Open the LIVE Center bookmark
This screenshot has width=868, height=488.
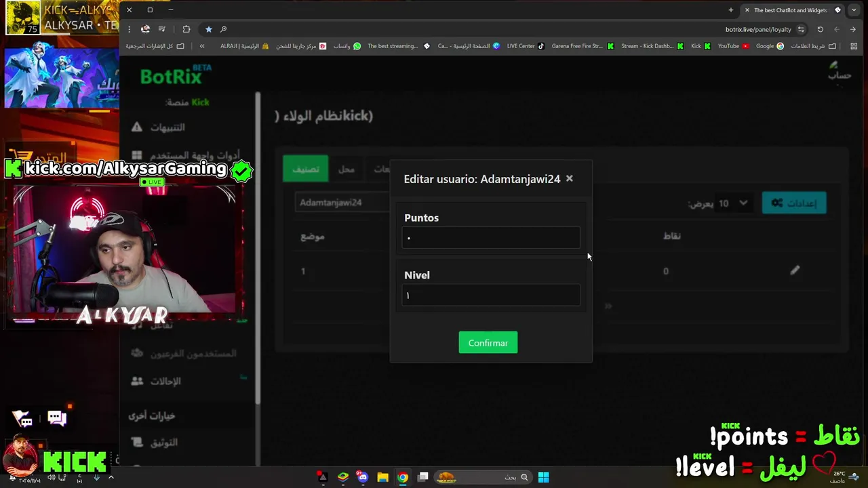(526, 46)
